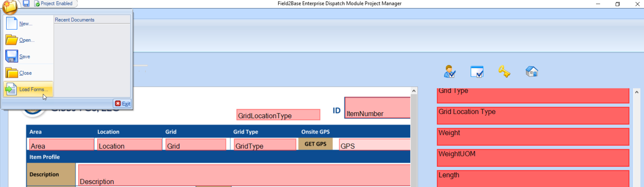Viewport: 644px width, 187px height.
Task: Select WeightUOM item in field list
Action: click(533, 158)
